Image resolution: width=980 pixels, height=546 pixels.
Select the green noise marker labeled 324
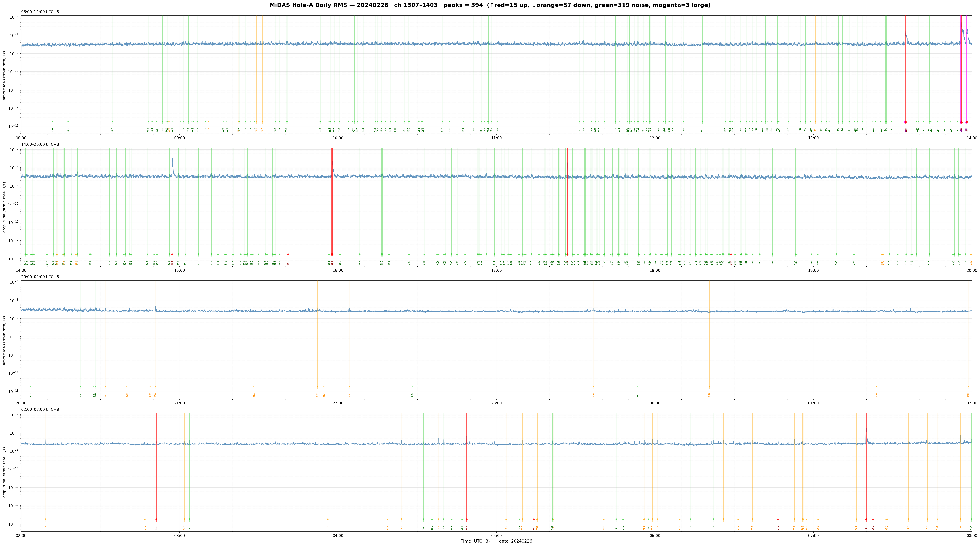(81, 387)
